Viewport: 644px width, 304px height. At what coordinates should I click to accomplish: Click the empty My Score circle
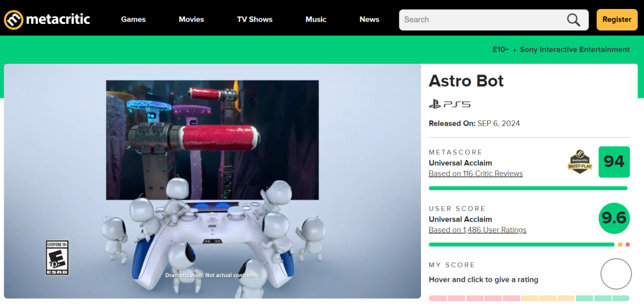(615, 274)
